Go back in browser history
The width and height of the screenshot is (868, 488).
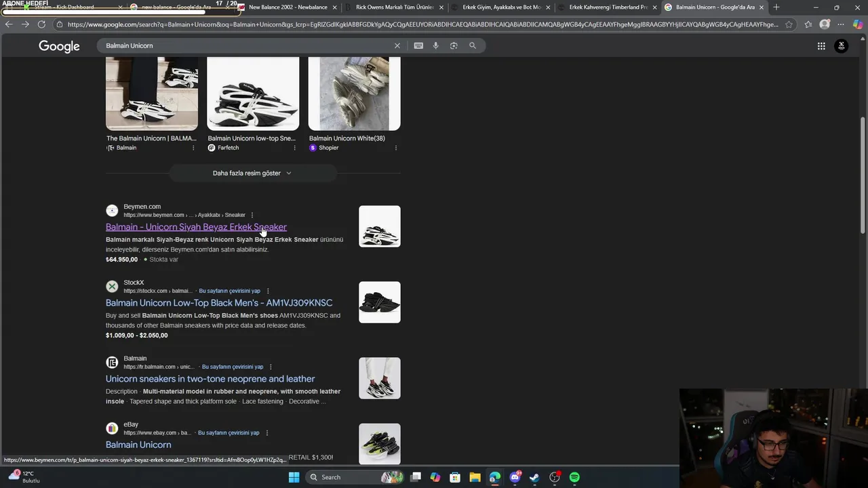[x=9, y=24]
